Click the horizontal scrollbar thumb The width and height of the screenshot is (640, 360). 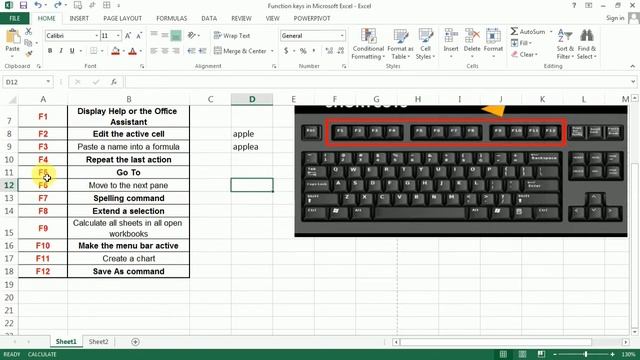pos(496,342)
